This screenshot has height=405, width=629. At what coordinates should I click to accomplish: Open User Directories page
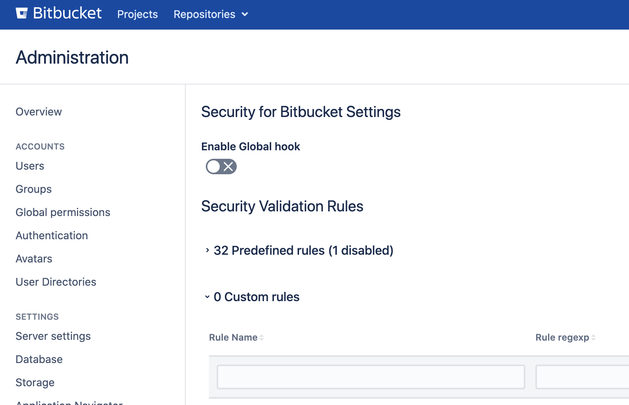56,282
